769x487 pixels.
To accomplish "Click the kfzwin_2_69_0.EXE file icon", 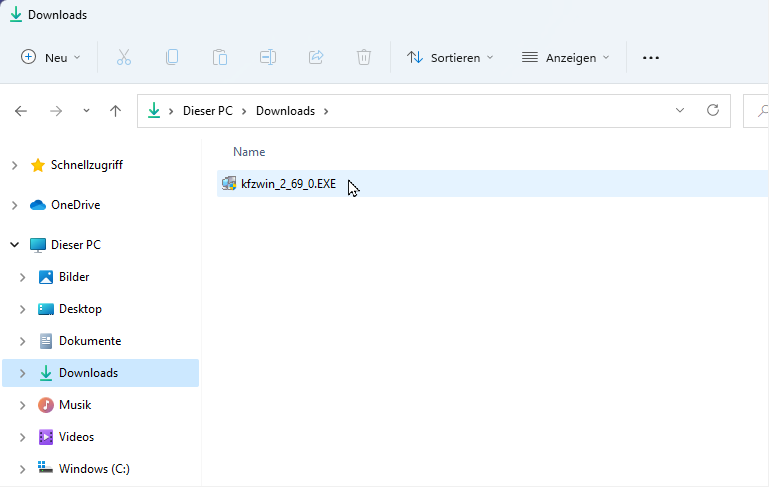I will [229, 183].
